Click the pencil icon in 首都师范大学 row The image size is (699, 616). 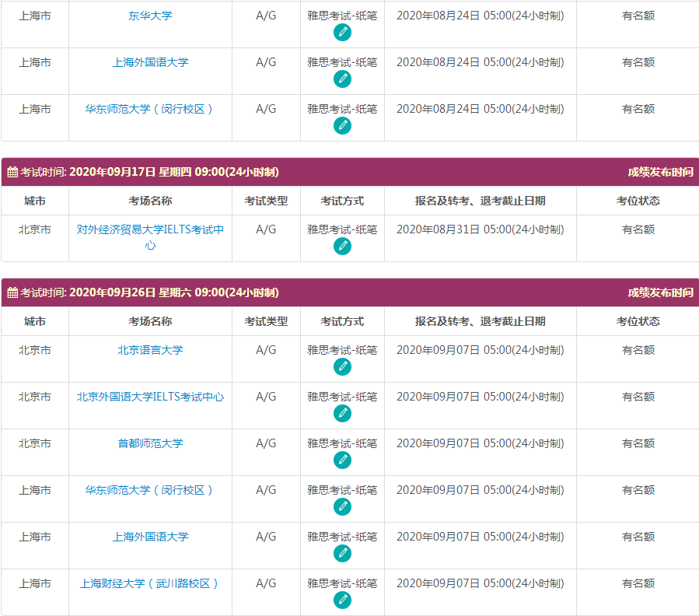coord(342,460)
